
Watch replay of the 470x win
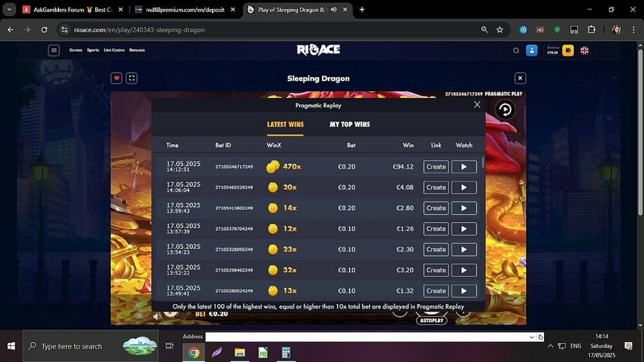pos(464,167)
